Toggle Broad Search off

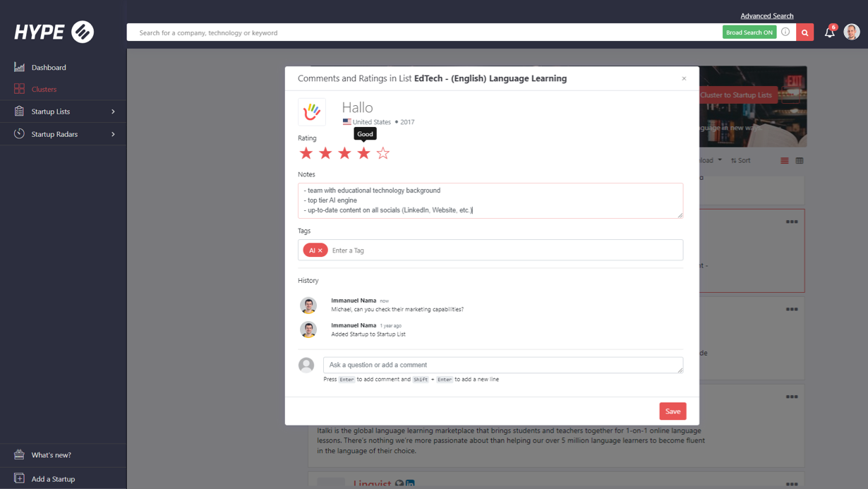click(x=749, y=32)
